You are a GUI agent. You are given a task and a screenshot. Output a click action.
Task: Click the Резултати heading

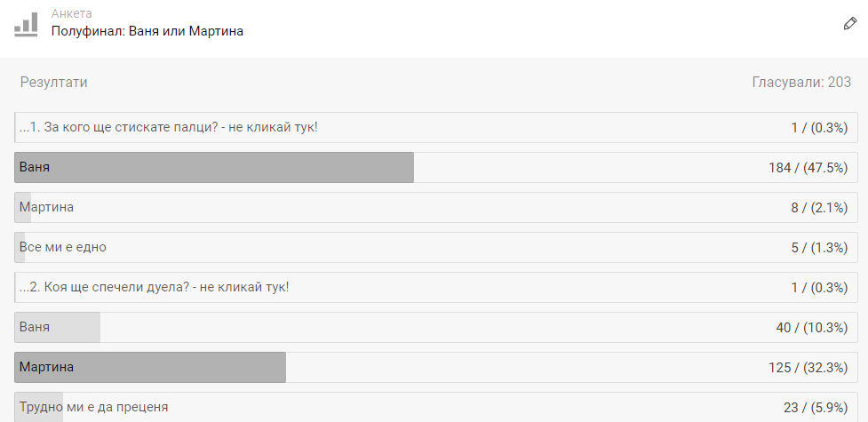coord(53,83)
